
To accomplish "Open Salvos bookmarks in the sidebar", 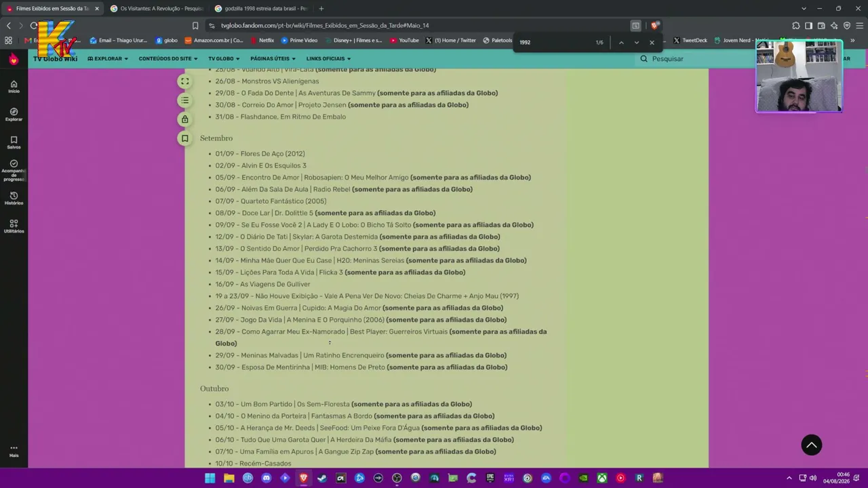I will pyautogui.click(x=14, y=142).
